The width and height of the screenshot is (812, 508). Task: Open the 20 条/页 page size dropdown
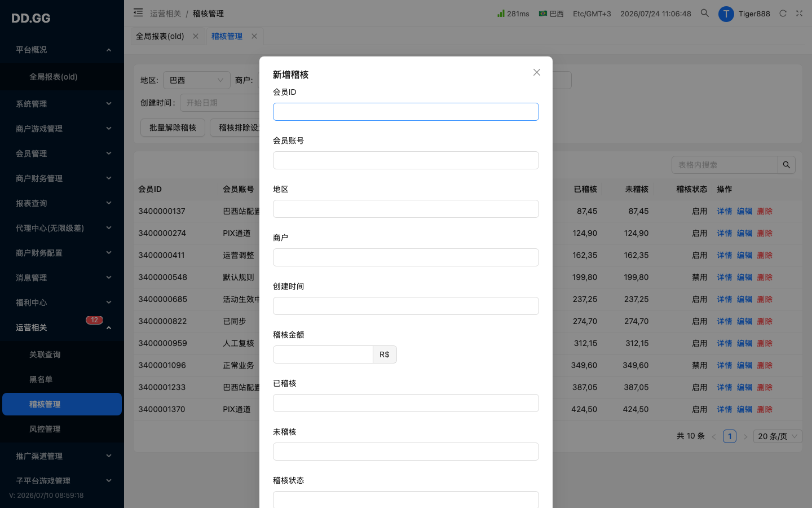778,436
